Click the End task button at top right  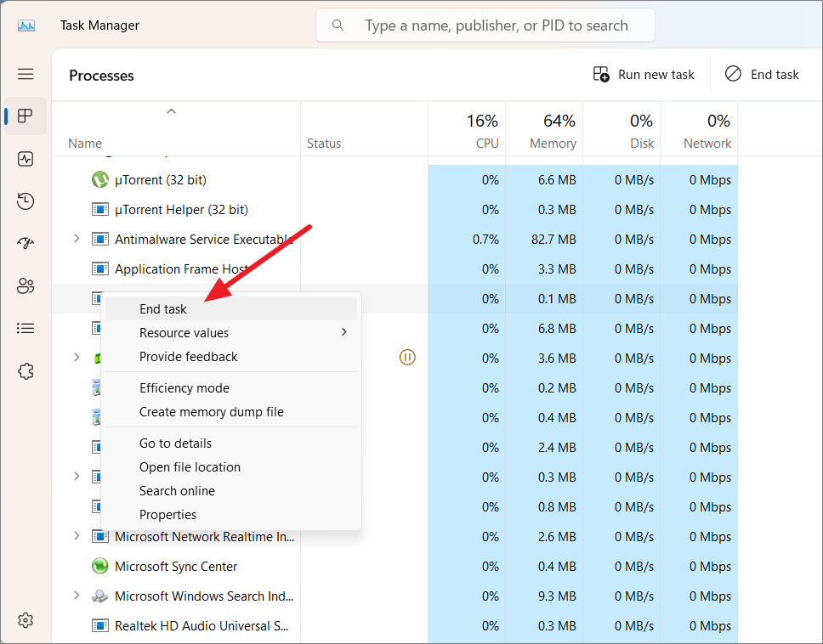click(763, 74)
